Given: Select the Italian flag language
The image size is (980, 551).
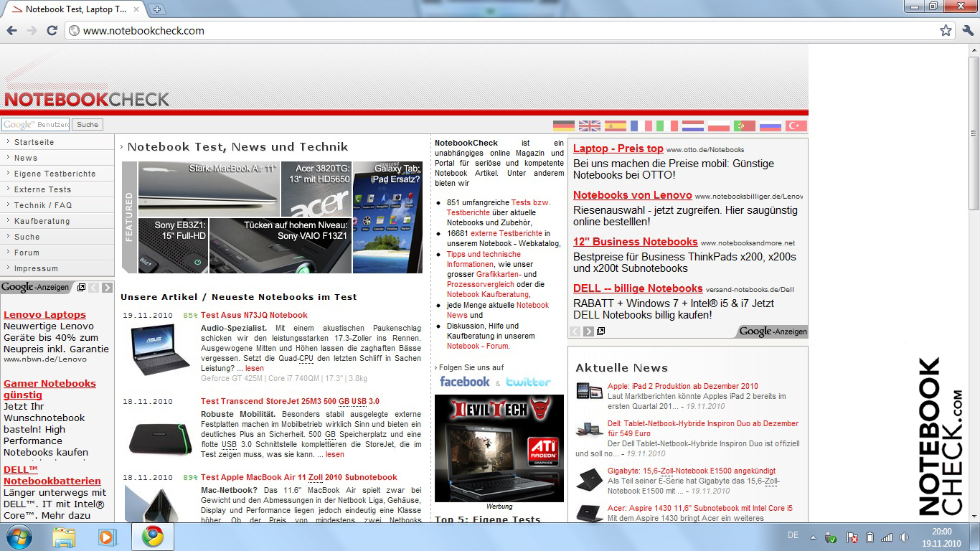Looking at the screenshot, I should 667,126.
